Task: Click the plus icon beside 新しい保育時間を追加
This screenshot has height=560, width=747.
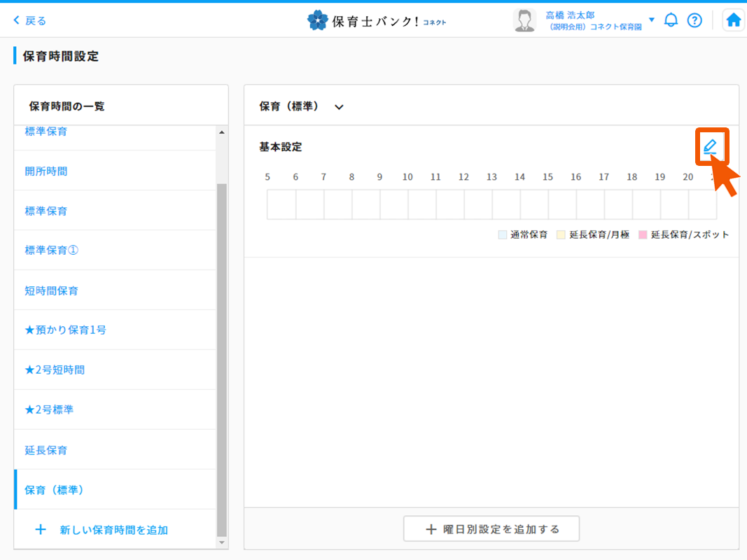Action: (x=41, y=530)
